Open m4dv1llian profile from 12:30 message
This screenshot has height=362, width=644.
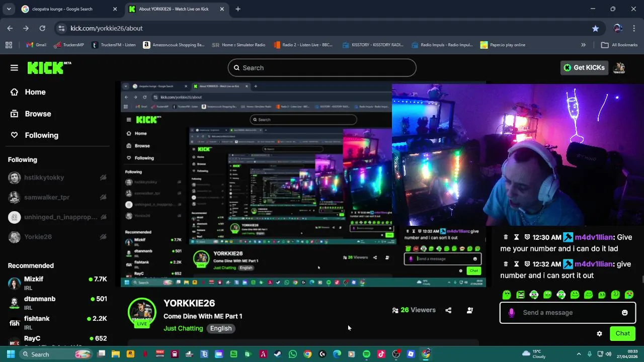point(594,237)
